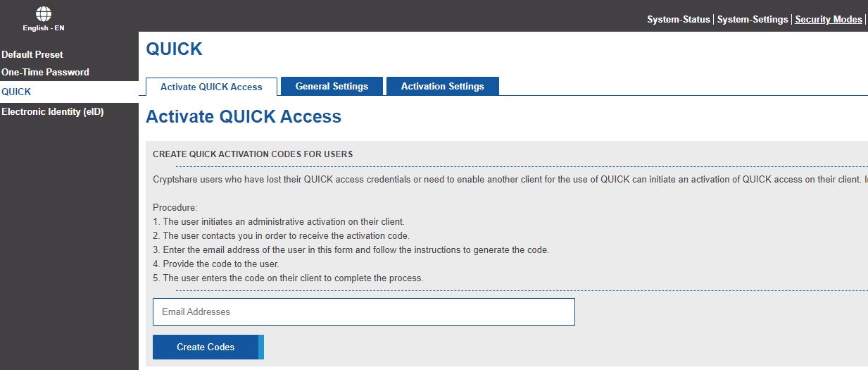Switch to the Activate QUICK Access tab
The height and width of the screenshot is (370, 868).
click(x=211, y=87)
